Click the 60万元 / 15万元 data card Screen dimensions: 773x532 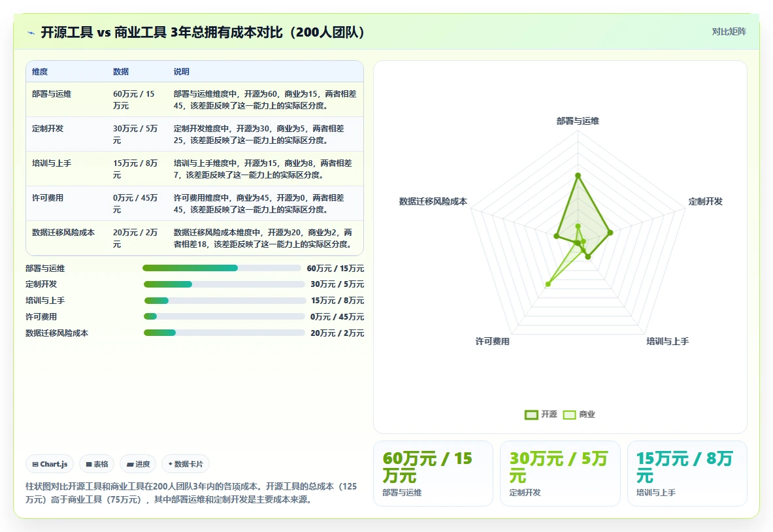(433, 473)
